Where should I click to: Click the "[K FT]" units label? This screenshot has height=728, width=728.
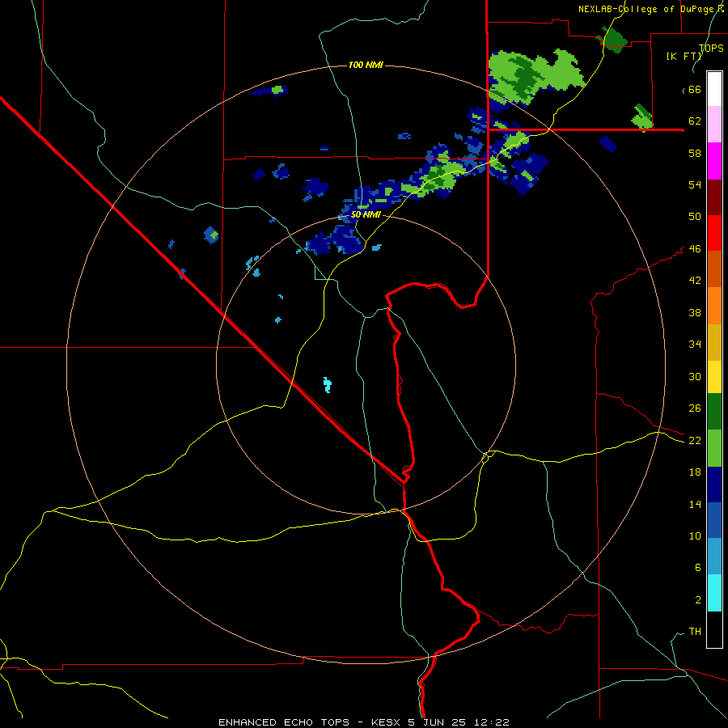pyautogui.click(x=684, y=56)
